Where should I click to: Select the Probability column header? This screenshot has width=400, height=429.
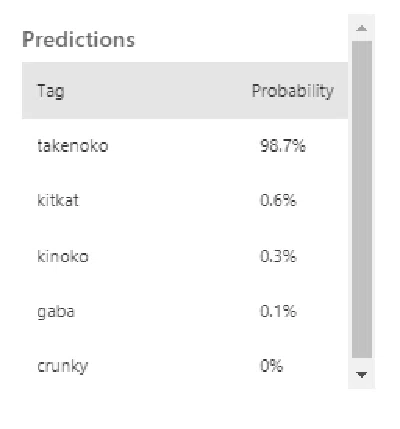tap(293, 91)
